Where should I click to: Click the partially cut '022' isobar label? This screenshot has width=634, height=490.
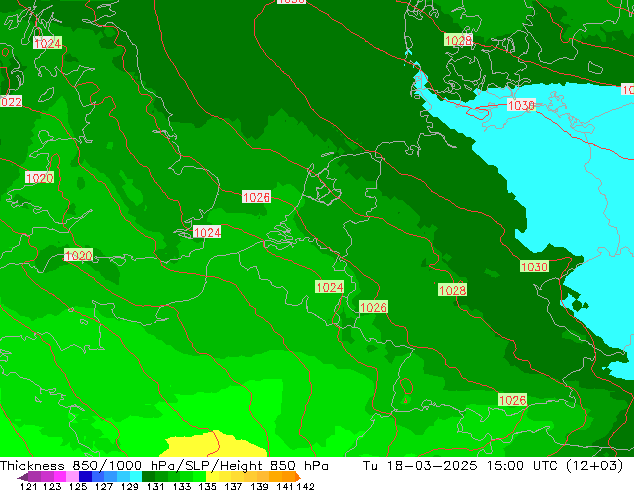coord(11,102)
